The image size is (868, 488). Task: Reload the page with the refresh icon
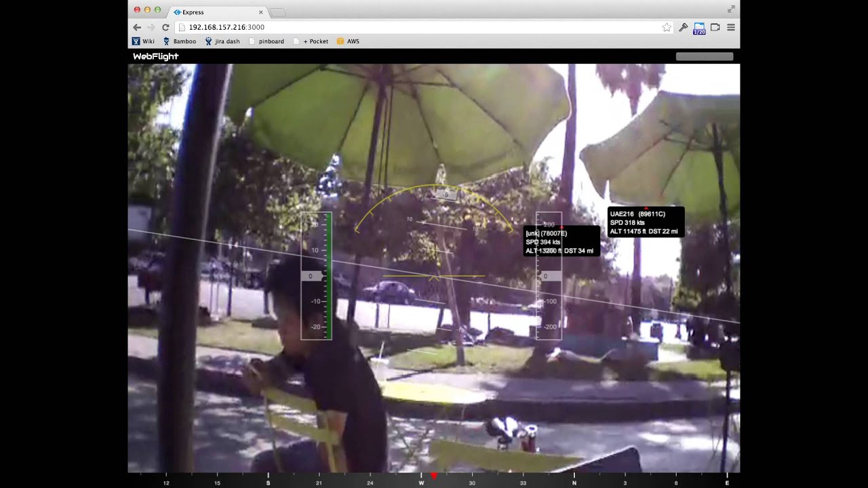[x=165, y=27]
